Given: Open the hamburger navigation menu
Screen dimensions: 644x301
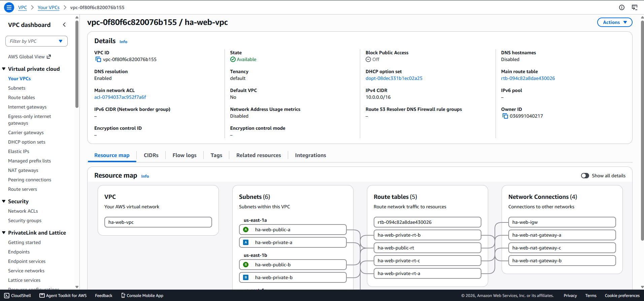Looking at the screenshot, I should (9, 7).
